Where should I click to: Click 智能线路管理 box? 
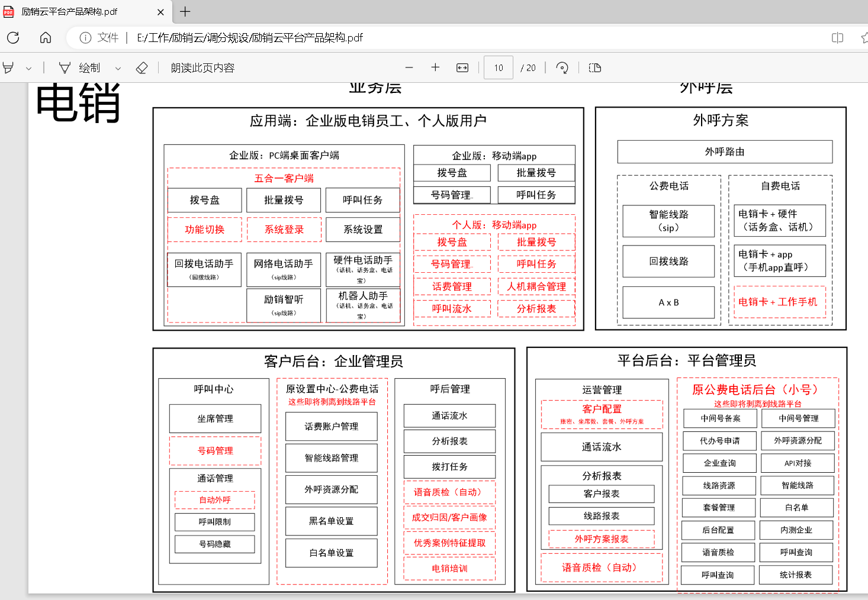tap(332, 458)
